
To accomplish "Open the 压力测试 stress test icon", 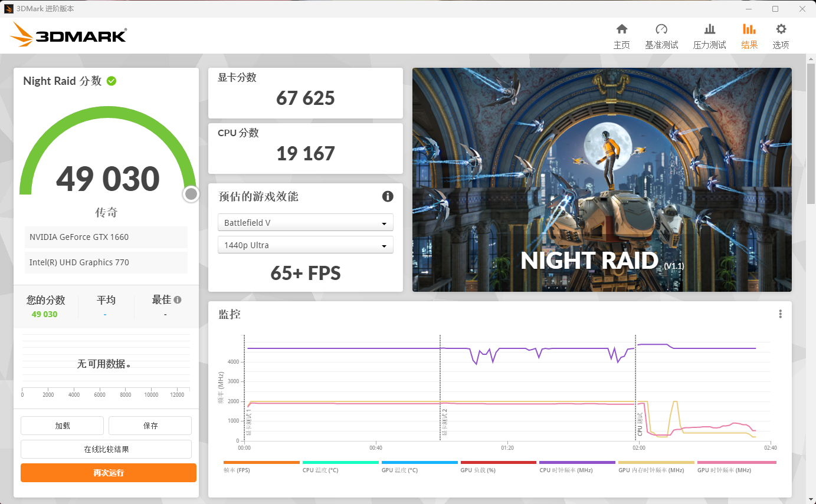I will coord(710,29).
